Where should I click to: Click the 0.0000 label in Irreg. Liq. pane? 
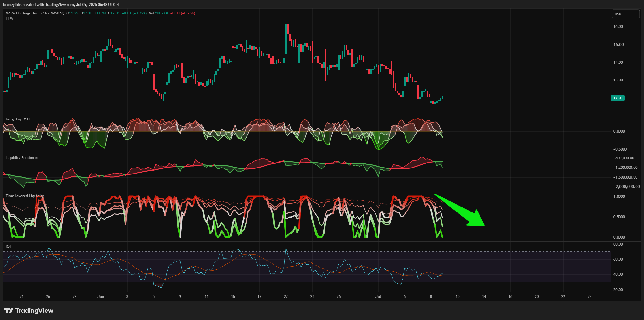pyautogui.click(x=619, y=131)
